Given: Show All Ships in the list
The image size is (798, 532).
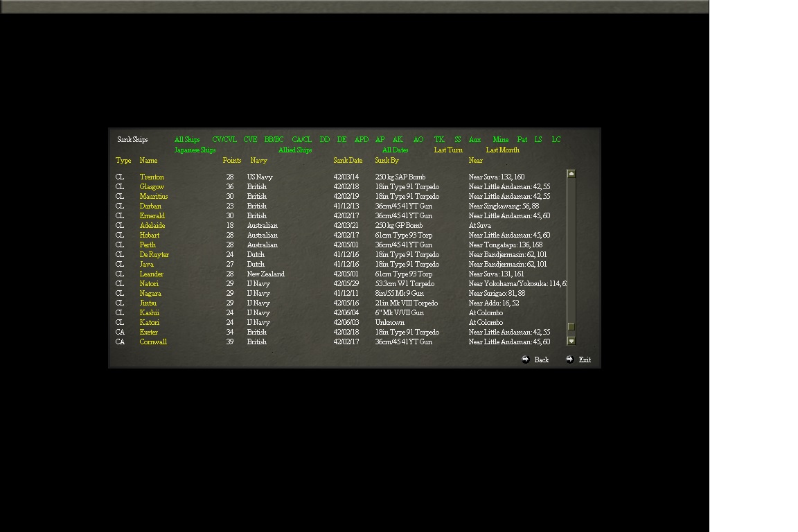Looking at the screenshot, I should coord(186,139).
